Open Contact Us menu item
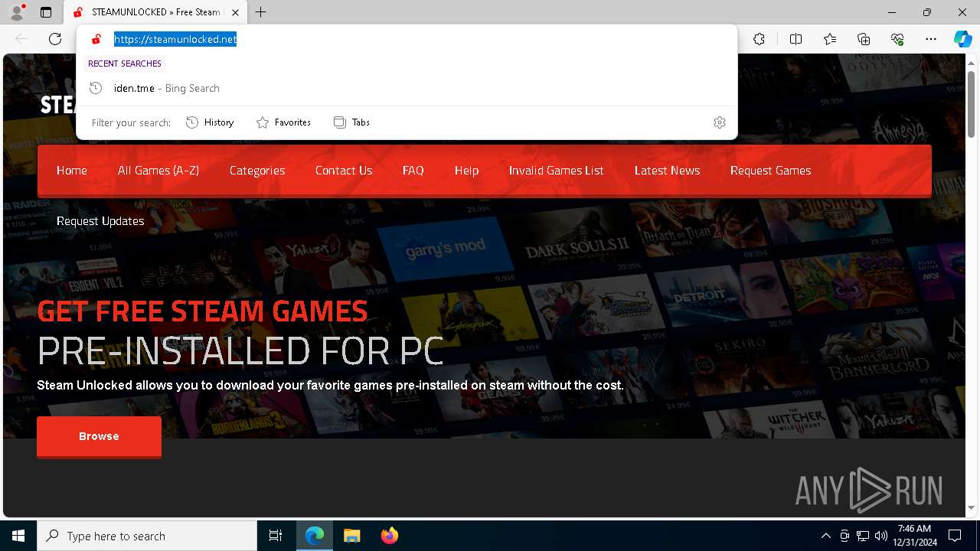The height and width of the screenshot is (551, 980). point(344,171)
